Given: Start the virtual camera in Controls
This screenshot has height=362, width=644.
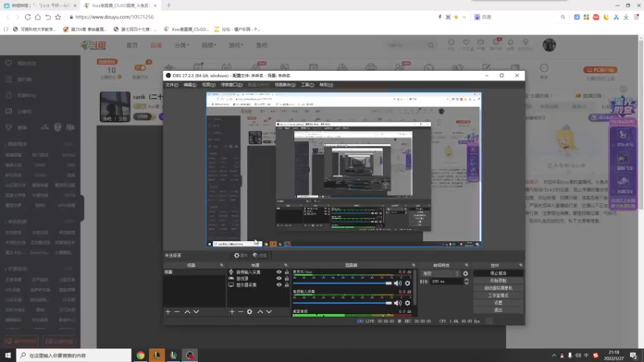Looking at the screenshot, I should click(498, 288).
